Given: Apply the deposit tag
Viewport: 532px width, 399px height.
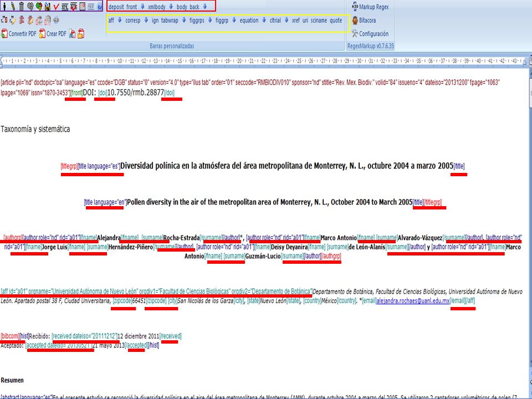Looking at the screenshot, I should tap(116, 7).
